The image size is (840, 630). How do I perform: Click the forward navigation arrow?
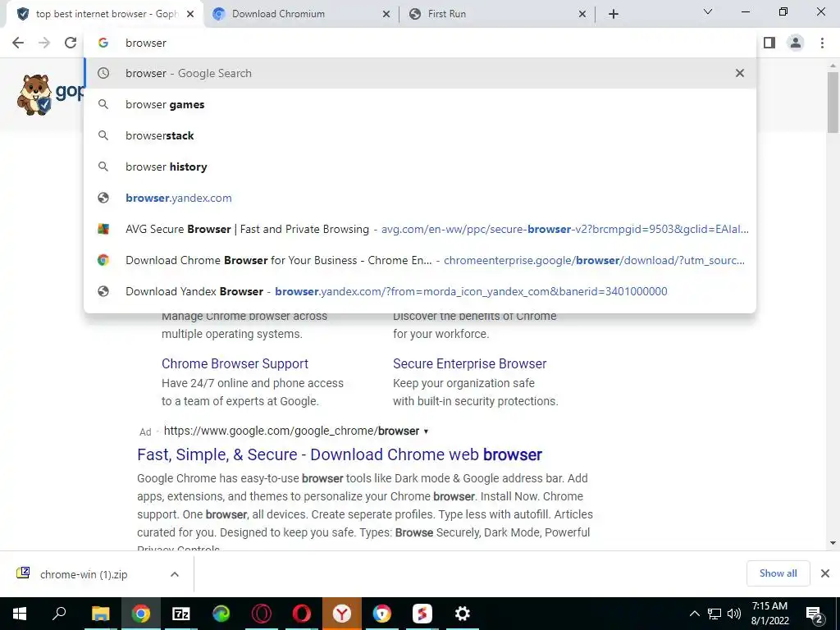[44, 43]
